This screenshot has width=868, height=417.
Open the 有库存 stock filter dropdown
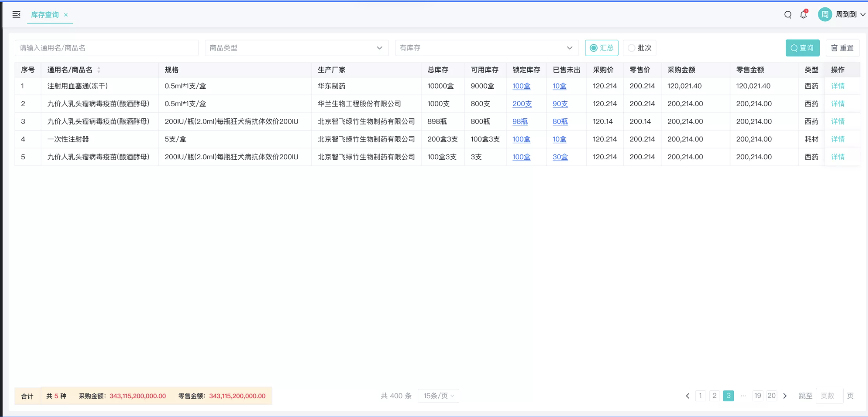[487, 48]
